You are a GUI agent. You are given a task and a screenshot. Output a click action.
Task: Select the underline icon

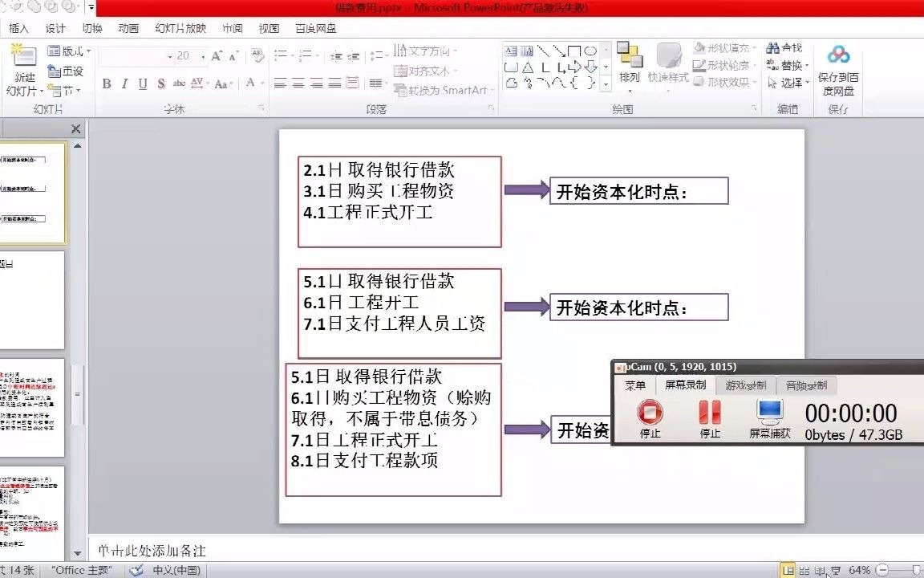click(x=143, y=83)
